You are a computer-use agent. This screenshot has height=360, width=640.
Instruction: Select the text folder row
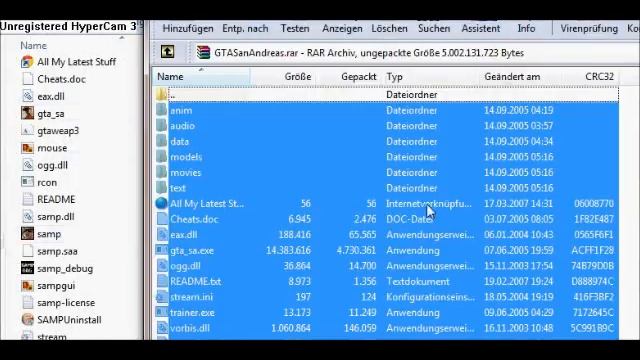(386, 188)
